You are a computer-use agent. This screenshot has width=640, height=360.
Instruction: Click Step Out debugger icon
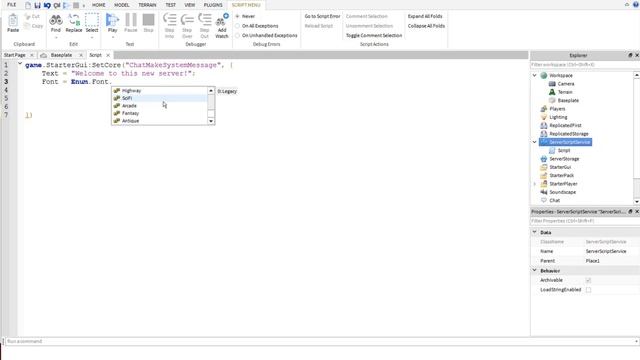[204, 20]
